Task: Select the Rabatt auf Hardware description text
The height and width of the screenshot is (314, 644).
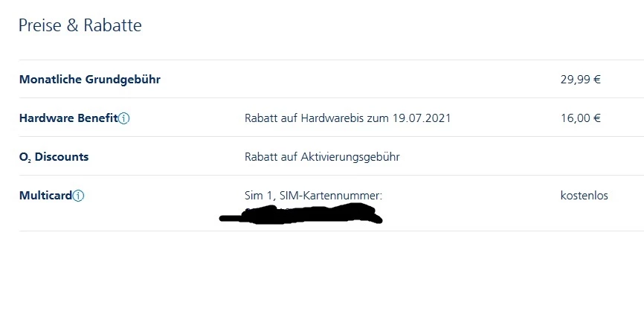Action: [x=347, y=118]
